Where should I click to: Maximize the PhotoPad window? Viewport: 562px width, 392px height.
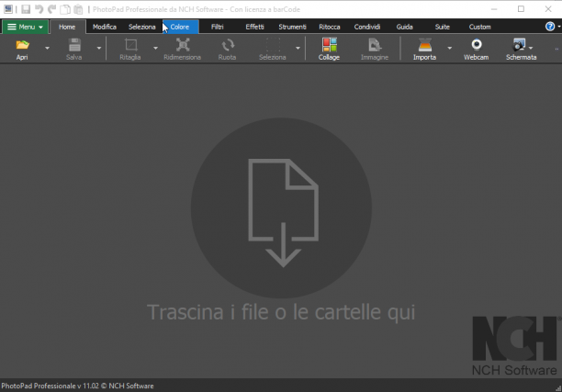[x=522, y=9]
